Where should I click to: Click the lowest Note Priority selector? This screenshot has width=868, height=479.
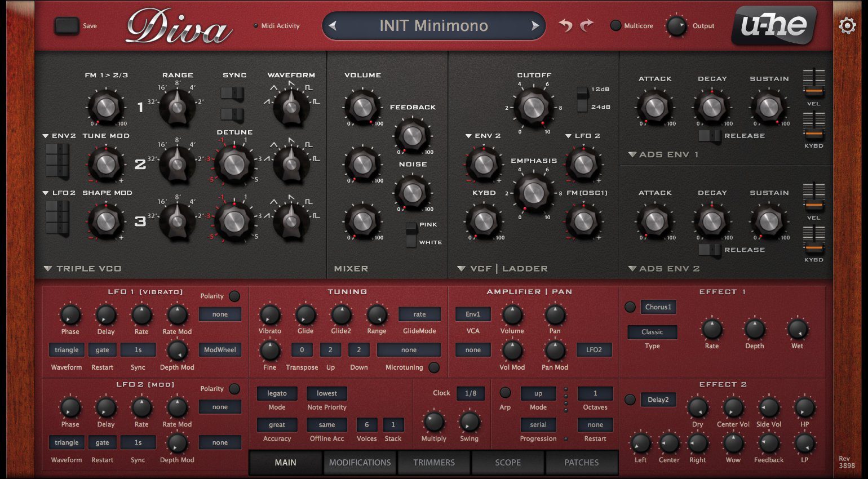pos(327,393)
